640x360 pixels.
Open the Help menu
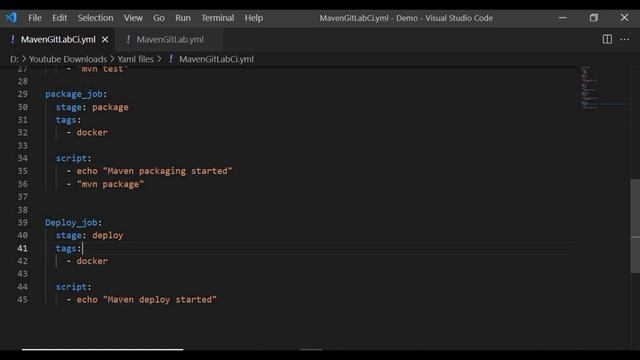(253, 18)
